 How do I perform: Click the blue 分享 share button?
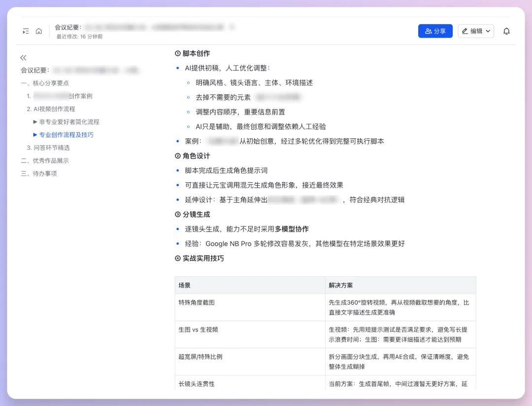coord(435,31)
